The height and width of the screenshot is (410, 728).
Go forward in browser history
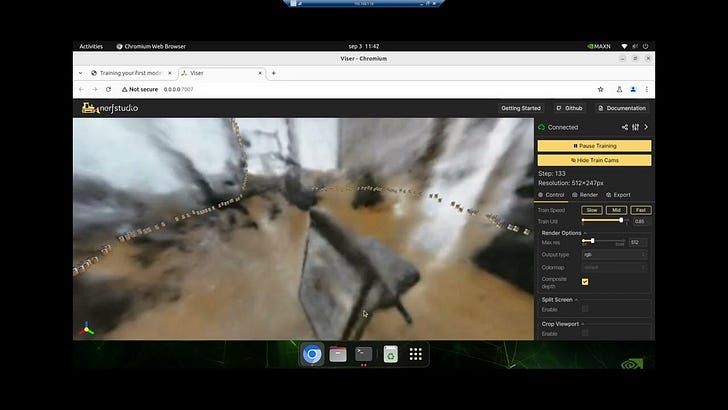(x=95, y=89)
